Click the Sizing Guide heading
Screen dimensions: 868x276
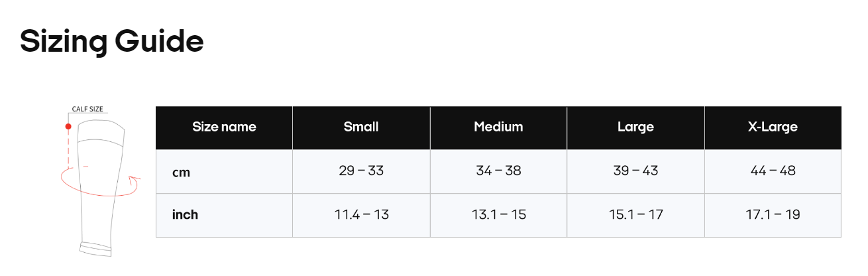pos(111,41)
